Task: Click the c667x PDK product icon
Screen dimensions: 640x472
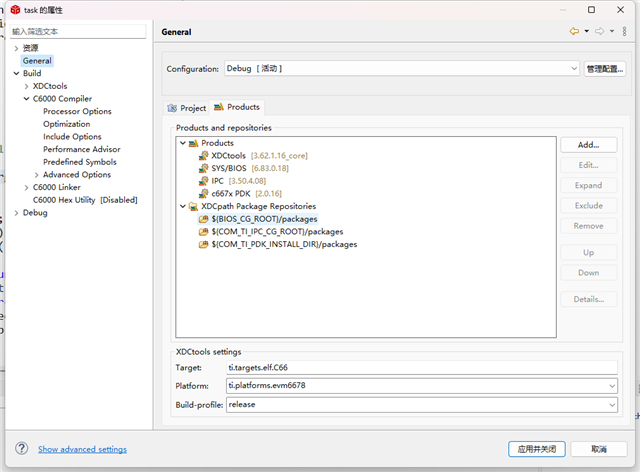Action: click(204, 193)
